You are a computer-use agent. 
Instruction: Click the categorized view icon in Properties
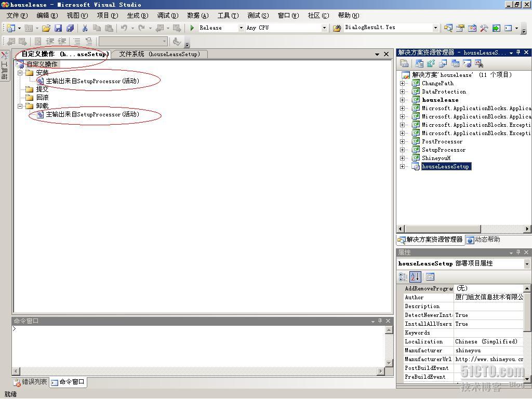coord(403,277)
